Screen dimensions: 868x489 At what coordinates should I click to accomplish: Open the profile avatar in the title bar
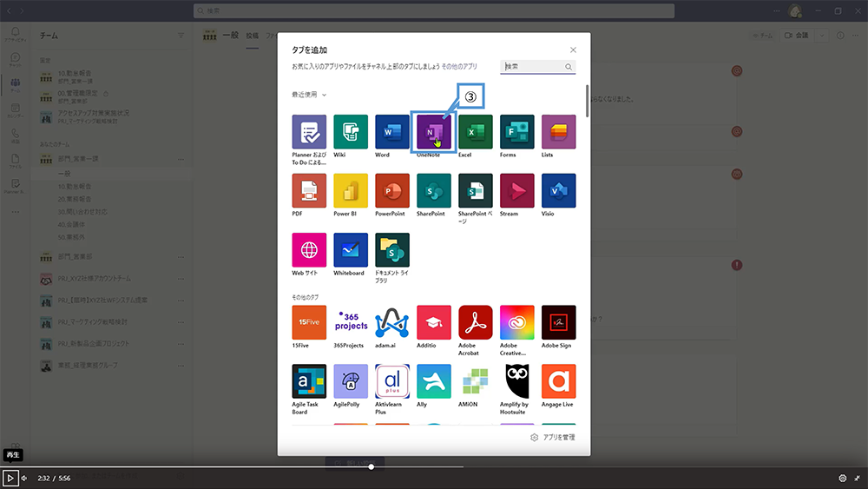click(x=795, y=10)
